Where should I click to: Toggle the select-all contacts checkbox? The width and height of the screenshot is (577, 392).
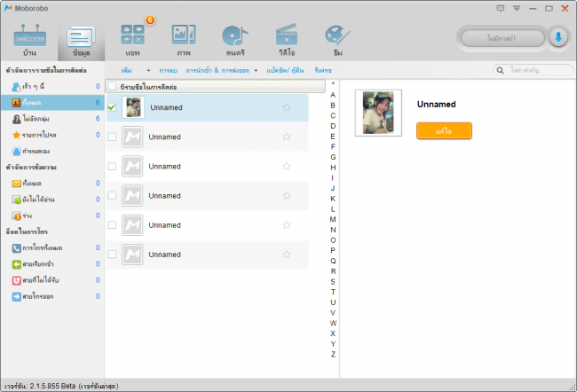coord(112,87)
